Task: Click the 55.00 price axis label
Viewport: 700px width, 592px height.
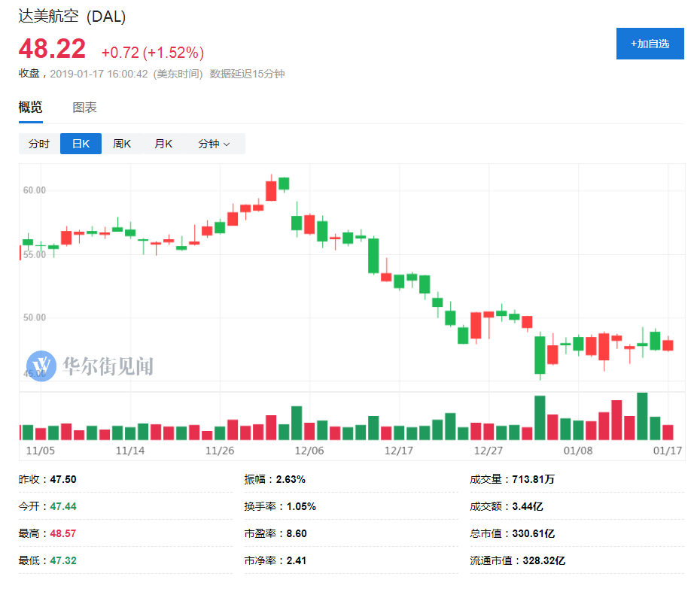Action: 35,255
